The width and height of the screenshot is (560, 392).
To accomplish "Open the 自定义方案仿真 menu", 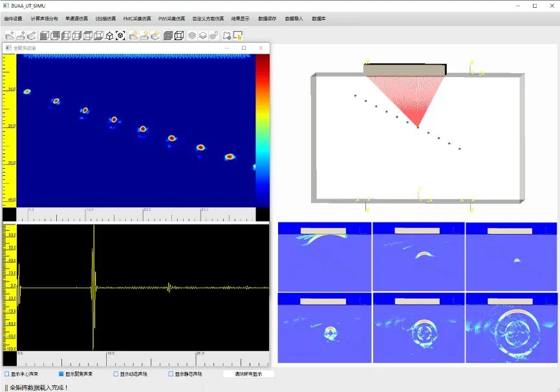I will click(208, 19).
